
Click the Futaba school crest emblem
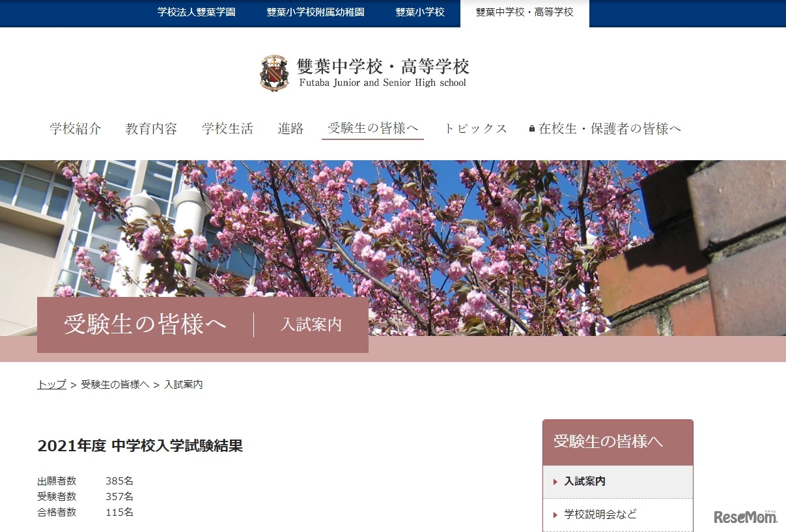(274, 72)
